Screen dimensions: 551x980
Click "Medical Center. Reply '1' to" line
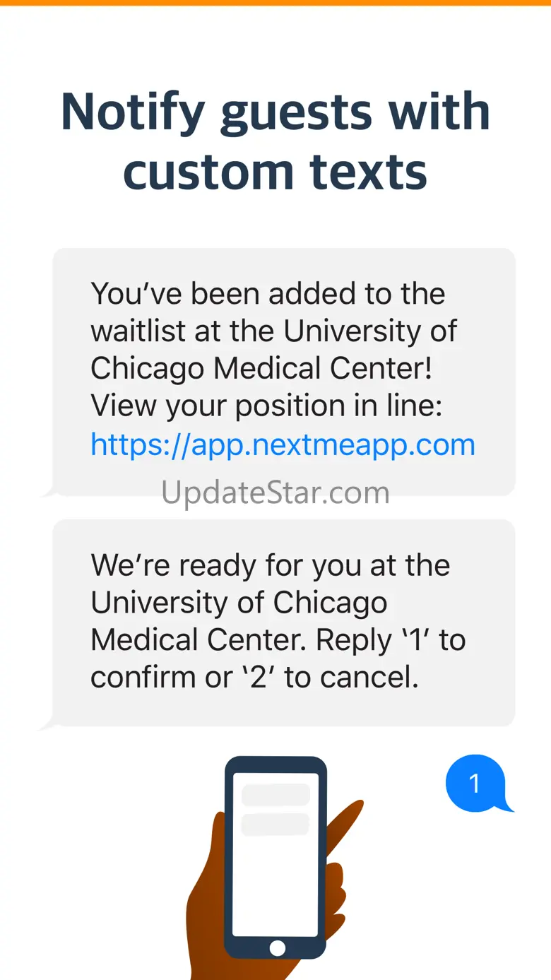click(x=278, y=640)
